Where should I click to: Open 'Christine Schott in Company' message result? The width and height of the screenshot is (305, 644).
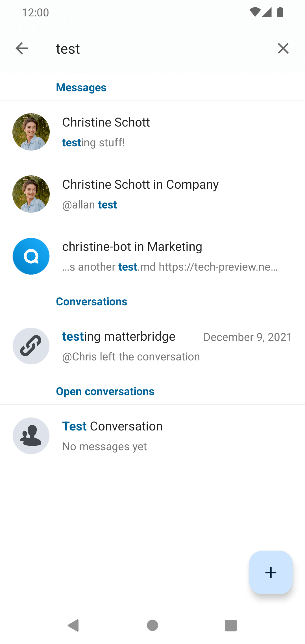pos(152,194)
